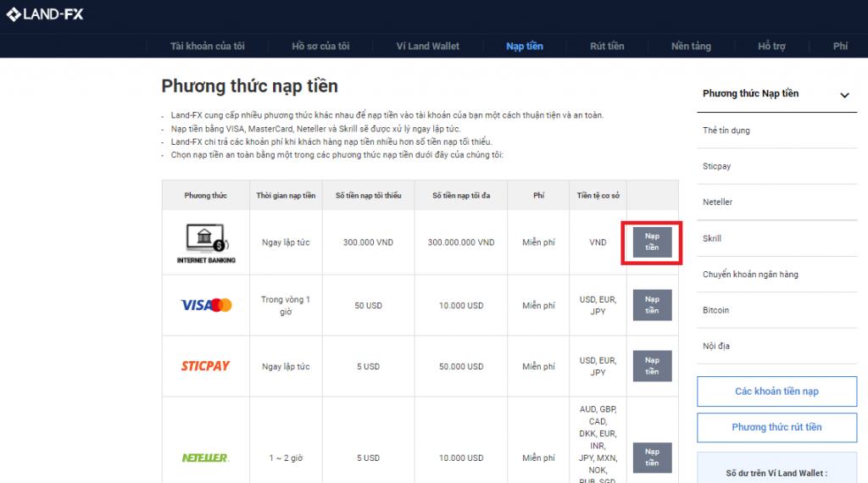This screenshot has width=868, height=483.
Task: Open Phương thức rút tiền
Action: (776, 427)
